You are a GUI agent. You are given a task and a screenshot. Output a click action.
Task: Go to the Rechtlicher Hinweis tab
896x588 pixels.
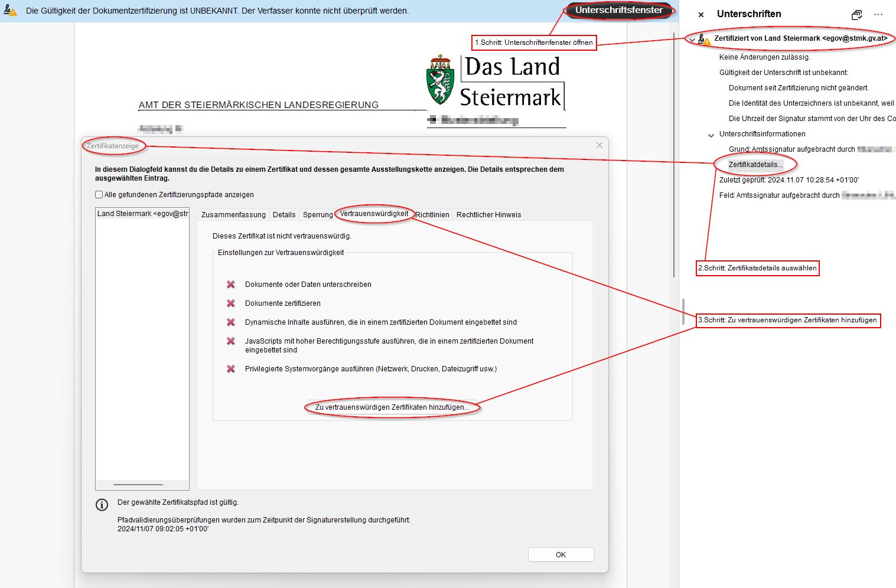click(488, 215)
